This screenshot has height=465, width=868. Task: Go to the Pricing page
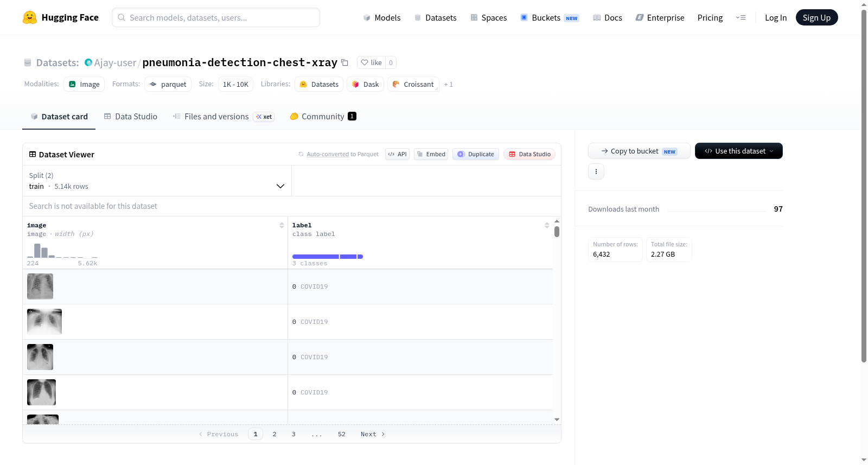coord(710,17)
